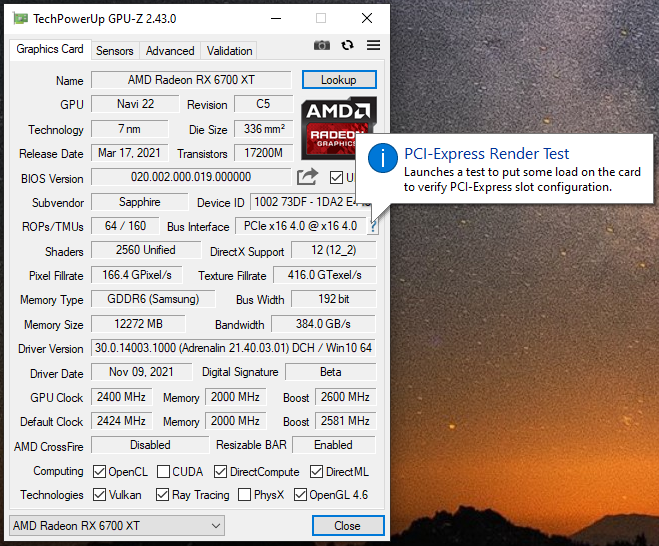The width and height of the screenshot is (659, 546).
Task: Toggle the CUDA checkbox
Action: point(163,472)
